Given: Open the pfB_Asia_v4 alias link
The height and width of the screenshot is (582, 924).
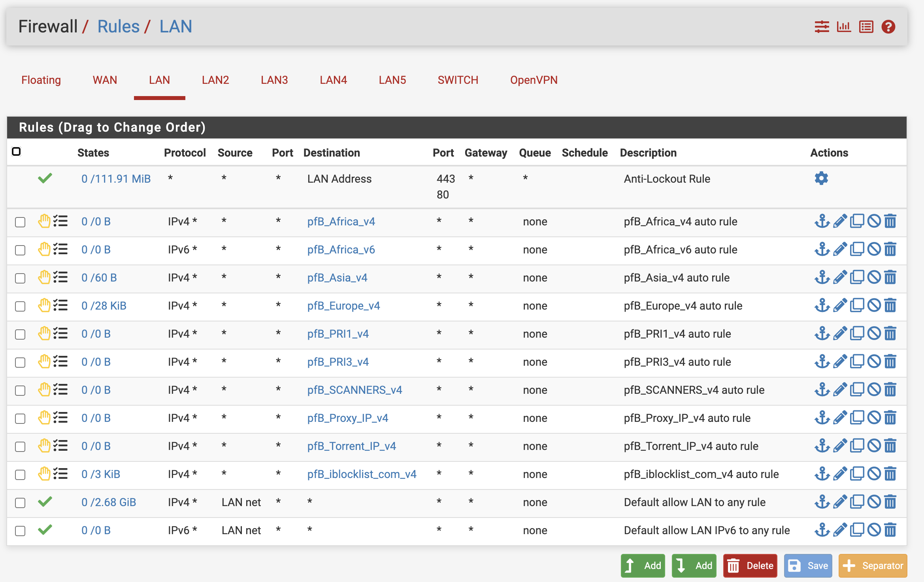Looking at the screenshot, I should click(x=338, y=278).
